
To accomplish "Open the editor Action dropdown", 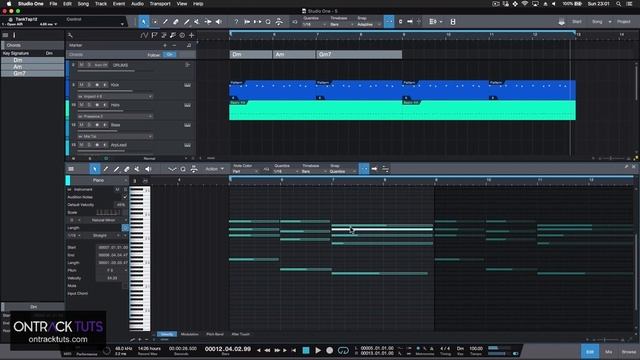I will [214, 169].
